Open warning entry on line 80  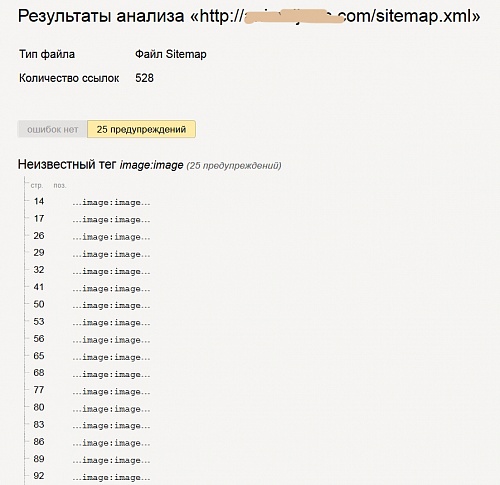92,408
